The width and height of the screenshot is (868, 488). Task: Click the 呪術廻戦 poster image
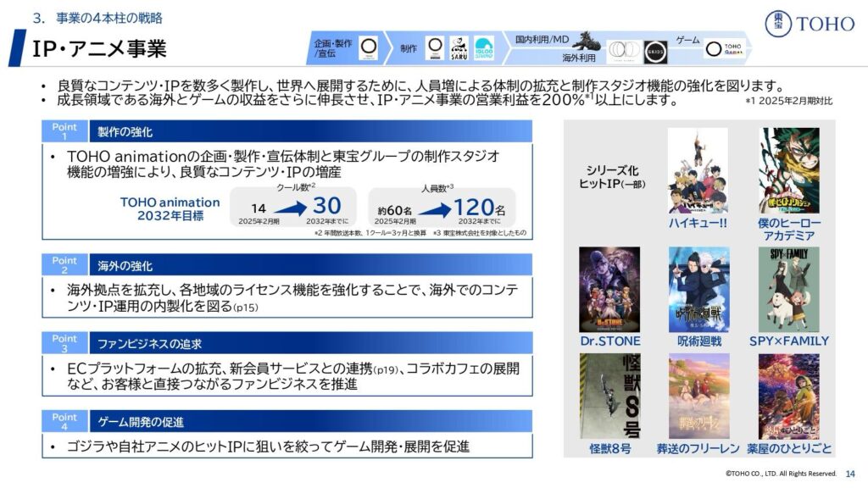point(698,290)
